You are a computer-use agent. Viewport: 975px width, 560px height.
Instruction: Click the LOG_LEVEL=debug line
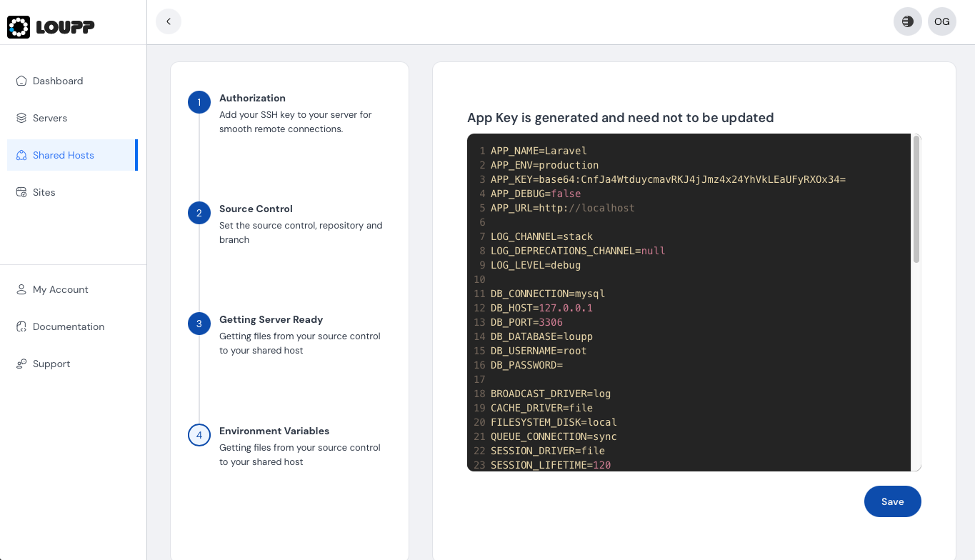pyautogui.click(x=536, y=265)
